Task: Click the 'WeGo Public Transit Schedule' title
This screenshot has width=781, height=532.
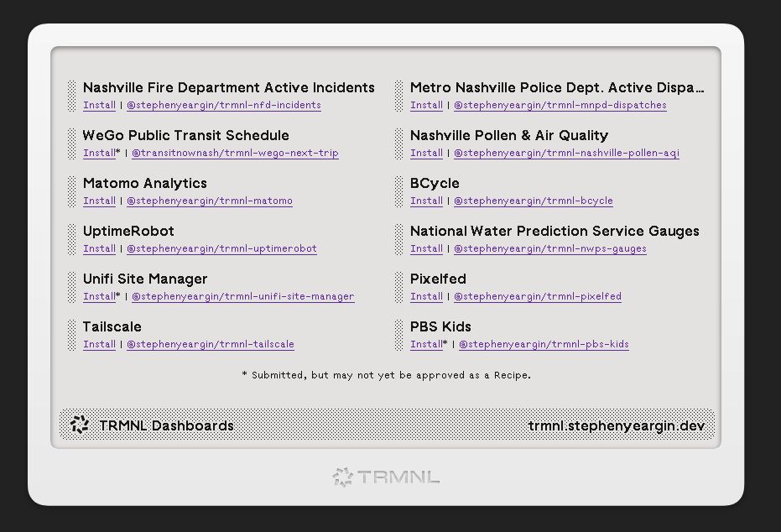Action: click(x=185, y=135)
